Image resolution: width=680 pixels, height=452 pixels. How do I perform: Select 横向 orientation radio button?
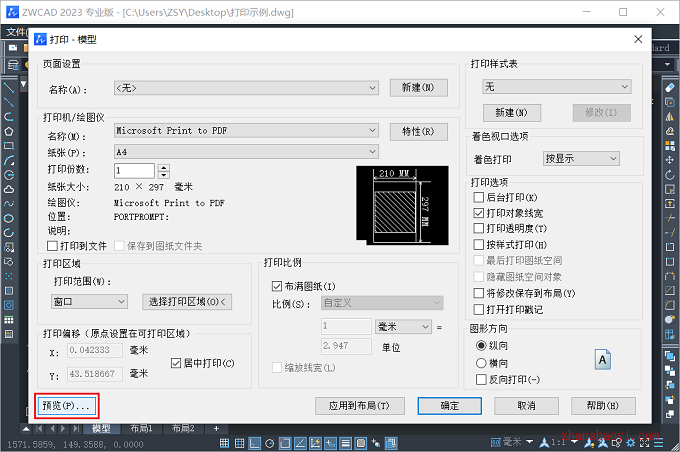click(481, 363)
